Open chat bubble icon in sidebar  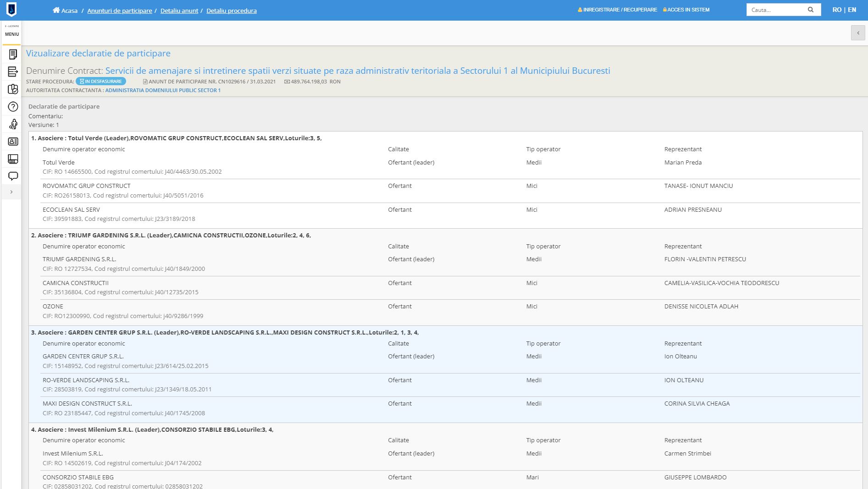pyautogui.click(x=13, y=176)
